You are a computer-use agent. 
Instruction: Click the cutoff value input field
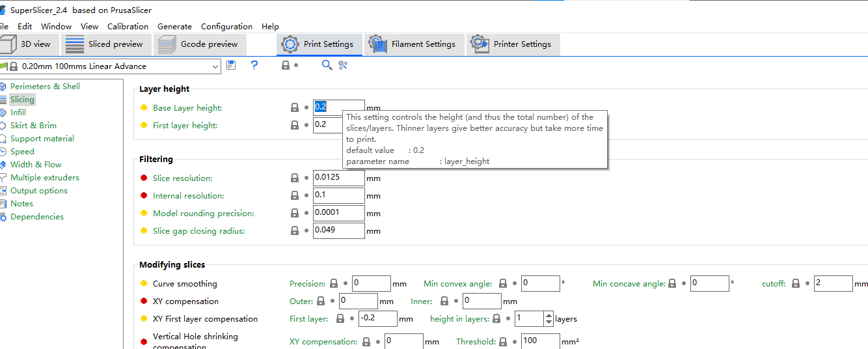coord(833,283)
